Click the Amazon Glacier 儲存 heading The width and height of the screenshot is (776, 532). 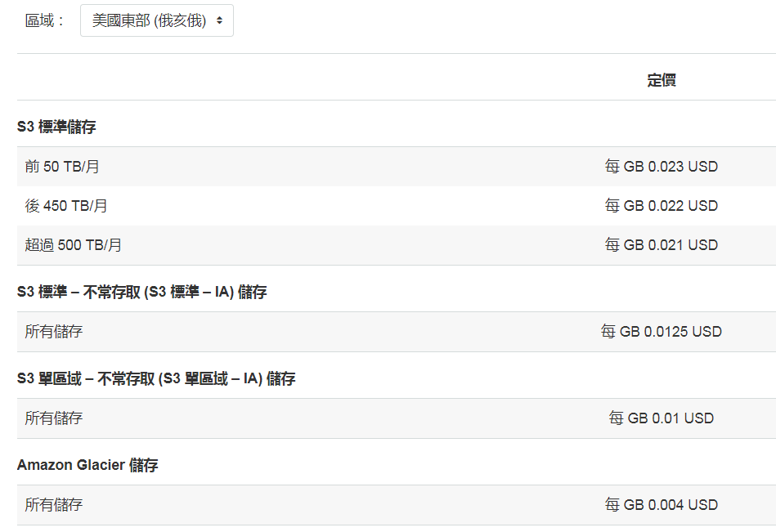[87, 465]
